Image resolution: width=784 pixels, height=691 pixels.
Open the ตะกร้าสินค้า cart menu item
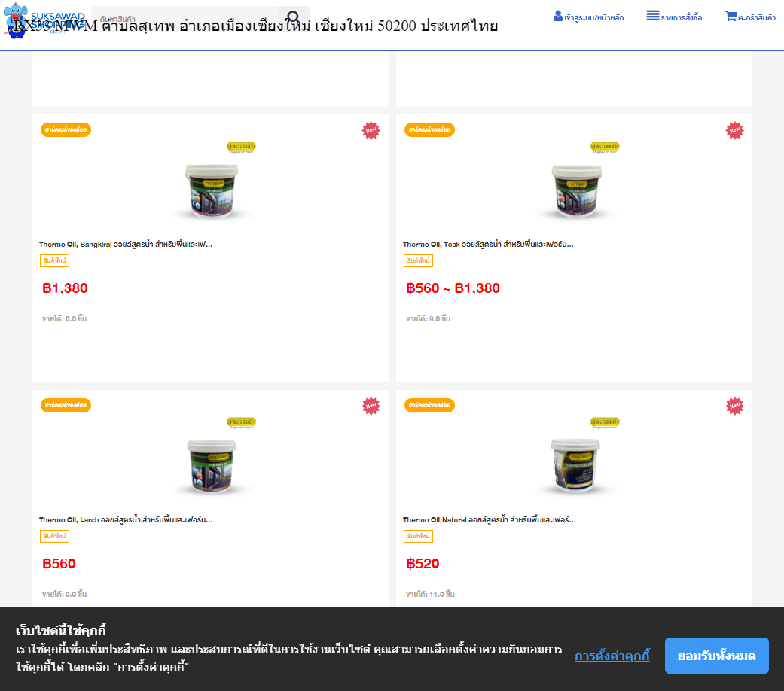[x=756, y=17]
